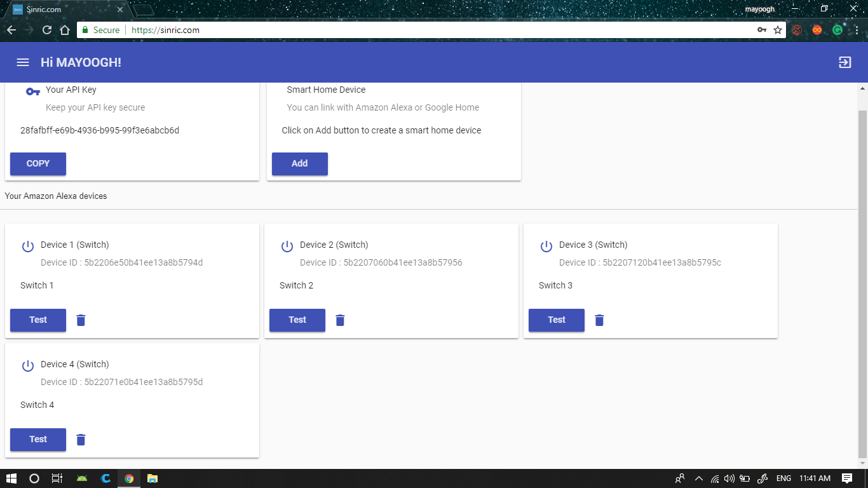This screenshot has height=488, width=868.
Task: Click the 'Device 4 (Switch)' title
Action: coord(75,364)
